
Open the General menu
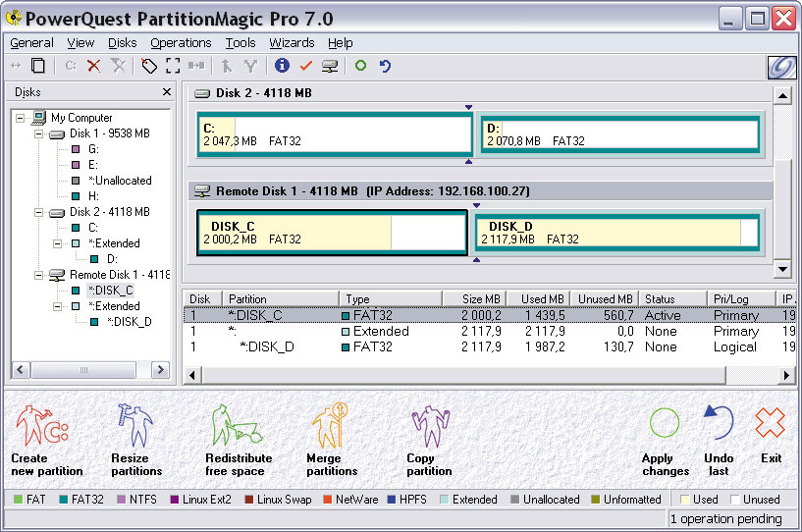pos(31,43)
